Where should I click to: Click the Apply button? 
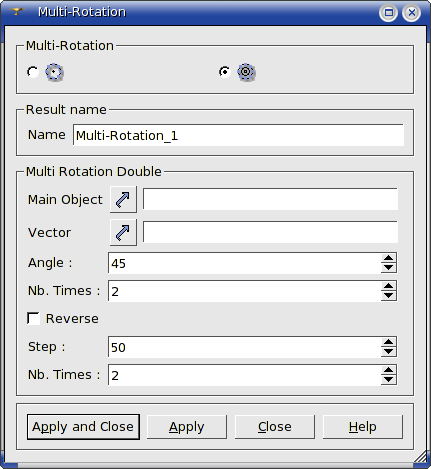click(x=187, y=427)
